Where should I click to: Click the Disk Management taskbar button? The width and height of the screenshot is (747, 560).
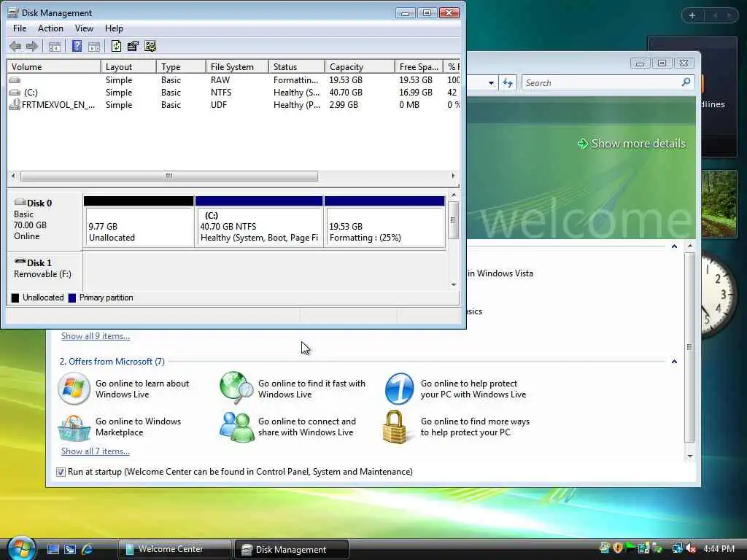292,549
